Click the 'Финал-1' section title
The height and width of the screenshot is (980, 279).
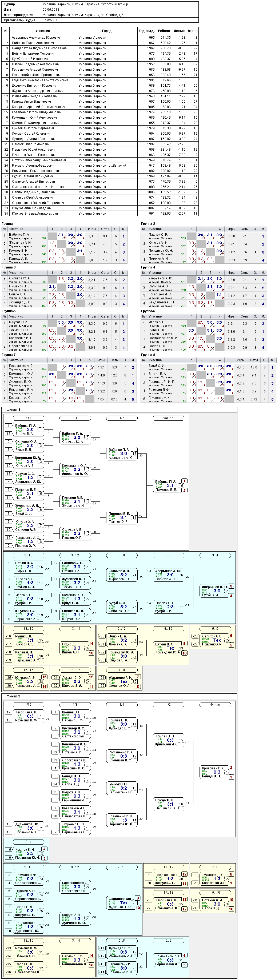point(13,410)
